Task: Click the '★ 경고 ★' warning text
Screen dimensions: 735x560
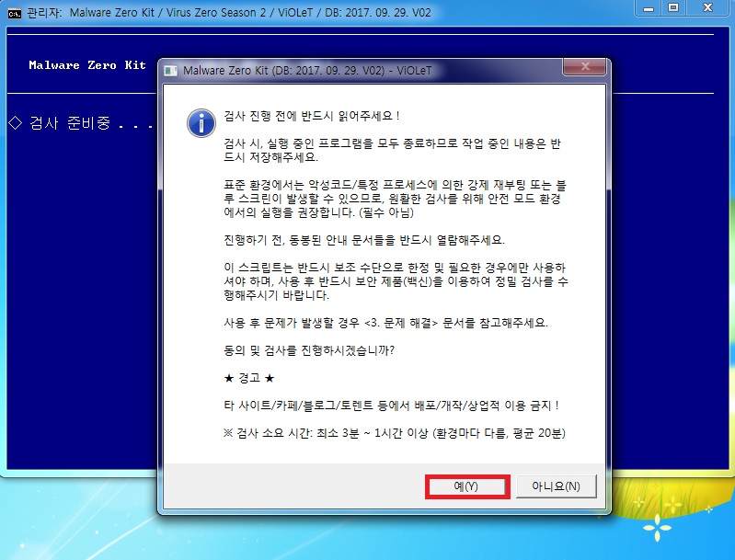Action: (x=249, y=378)
